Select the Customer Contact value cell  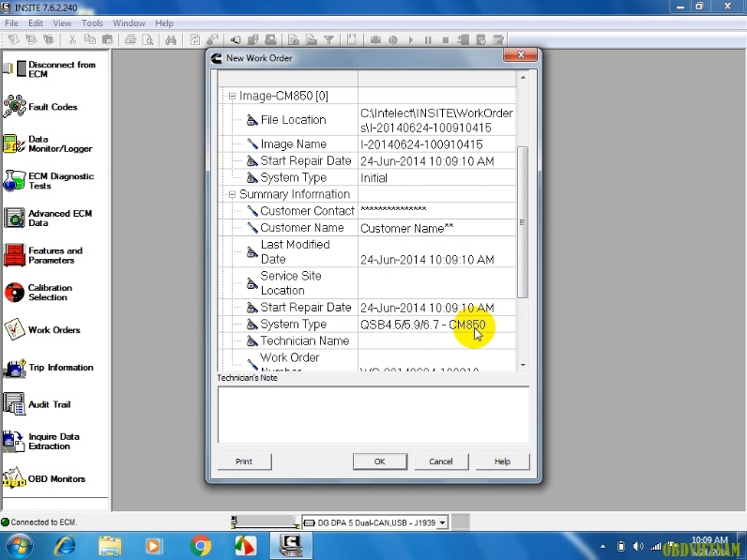click(437, 210)
